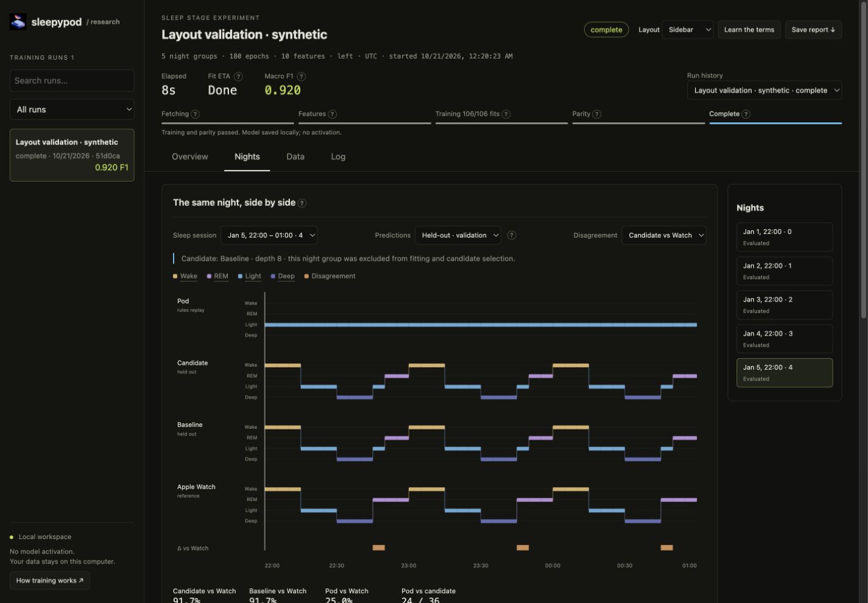Toggle the REM legend entry
868x603 pixels.
(217, 276)
